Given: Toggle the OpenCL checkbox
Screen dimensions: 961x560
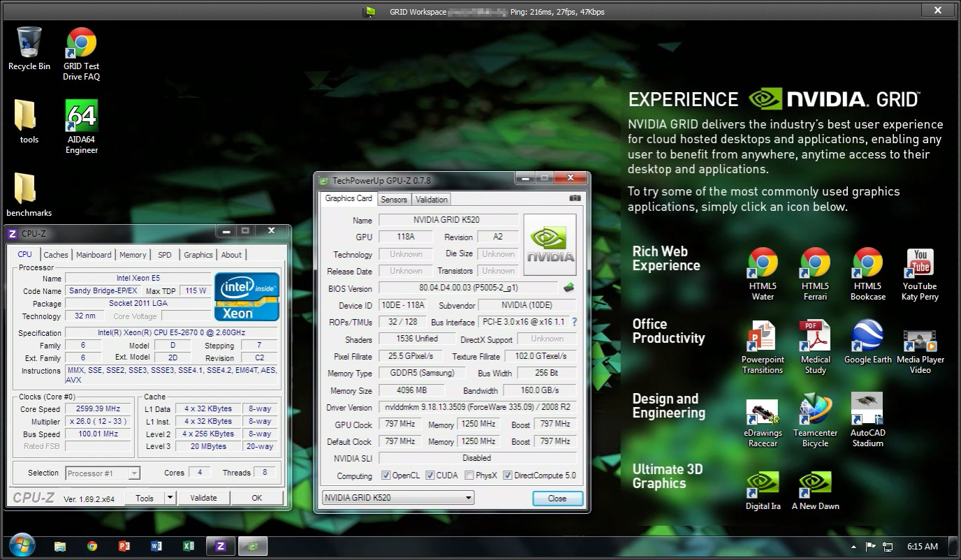Looking at the screenshot, I should (x=386, y=476).
